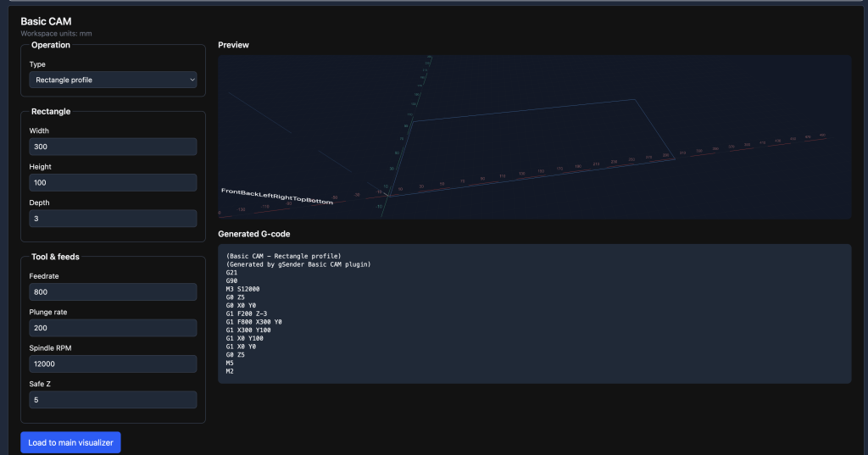Click the G1 F200 Z-3 G-code line
This screenshot has width=868, height=455.
[247, 314]
